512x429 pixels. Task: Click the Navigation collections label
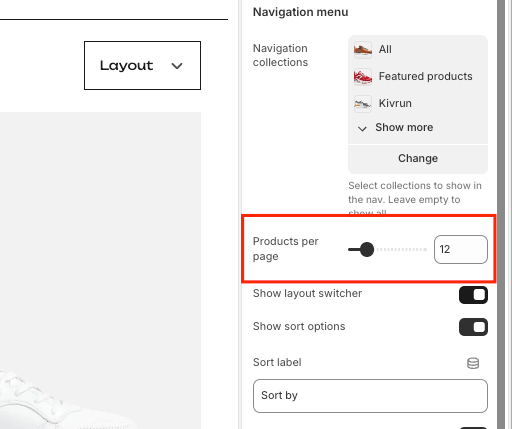click(280, 55)
